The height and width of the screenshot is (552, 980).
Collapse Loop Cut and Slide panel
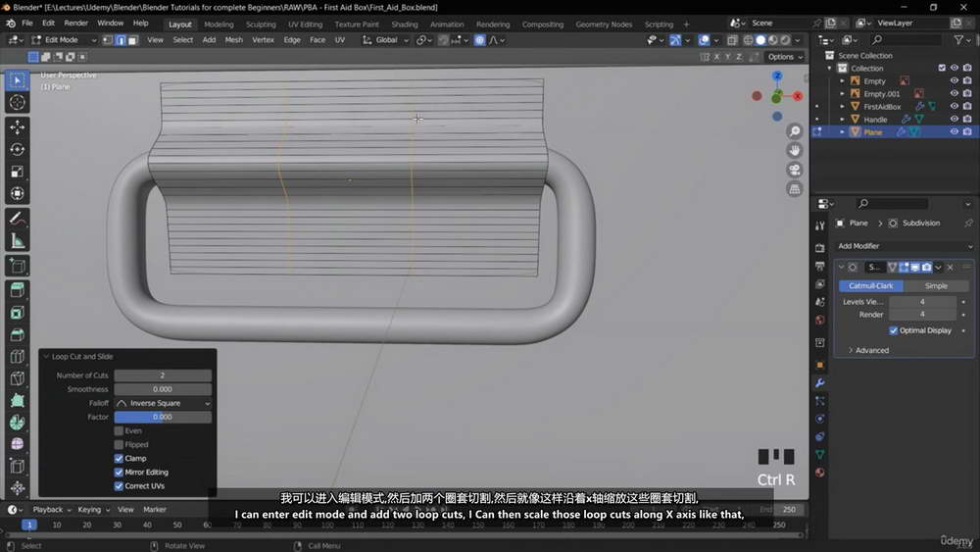[46, 356]
